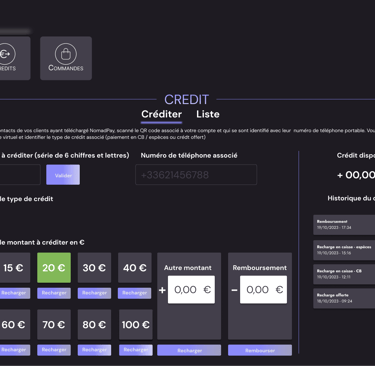
Task: Click Recharger under the 80 € tile
Action: 94,350
